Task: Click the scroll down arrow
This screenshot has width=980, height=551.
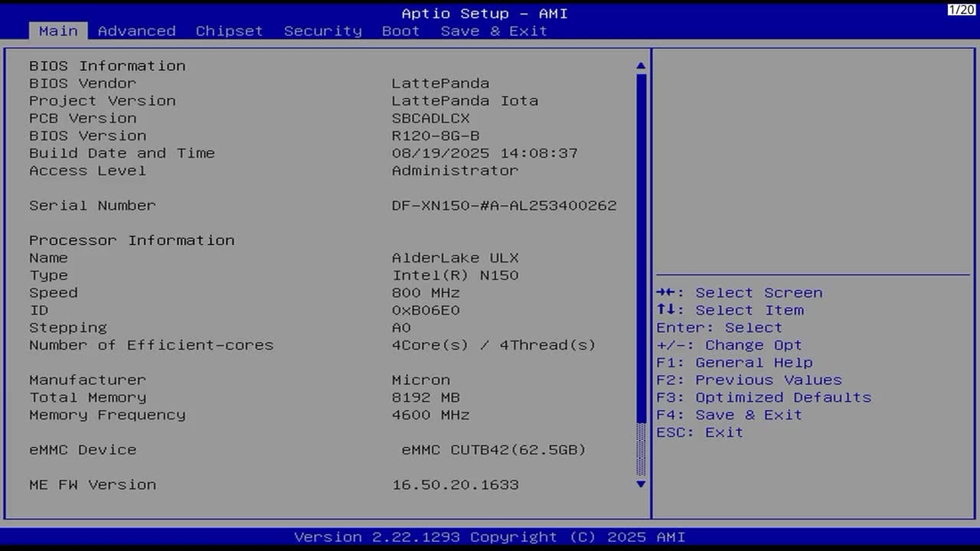Action: click(641, 484)
